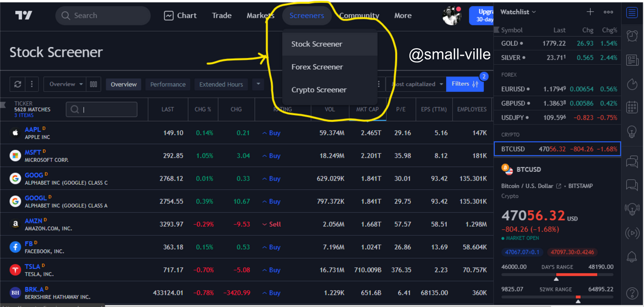Open the Filters button

(465, 84)
